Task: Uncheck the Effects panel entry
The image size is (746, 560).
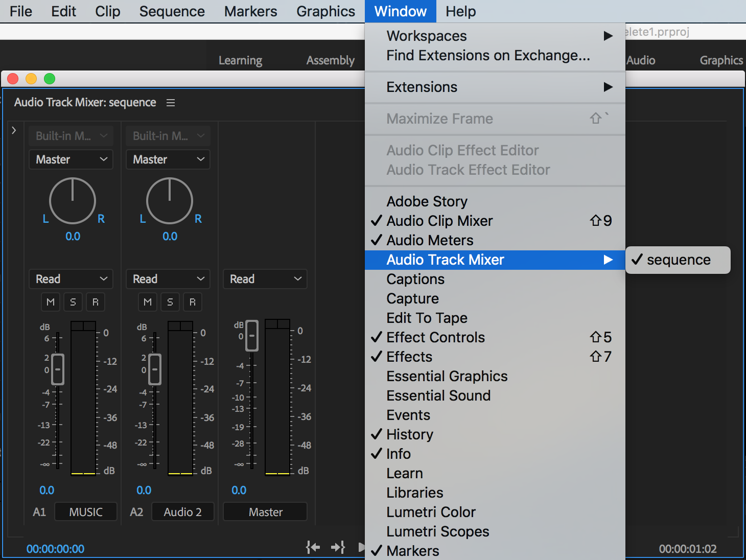Action: (x=495, y=357)
